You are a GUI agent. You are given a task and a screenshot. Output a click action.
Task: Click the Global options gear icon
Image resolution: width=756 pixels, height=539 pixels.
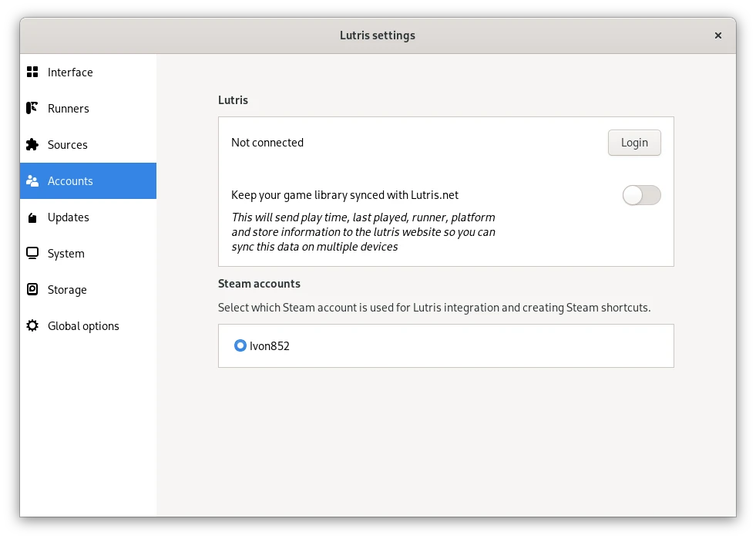(x=32, y=326)
